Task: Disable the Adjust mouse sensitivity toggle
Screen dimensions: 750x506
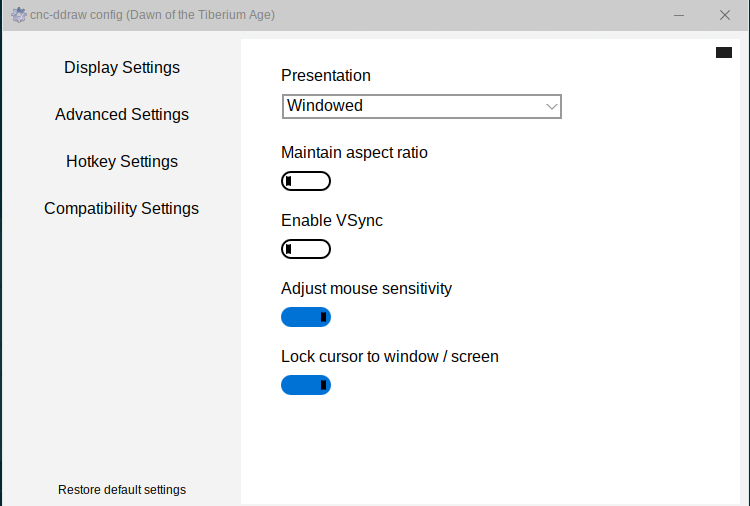Action: tap(306, 317)
